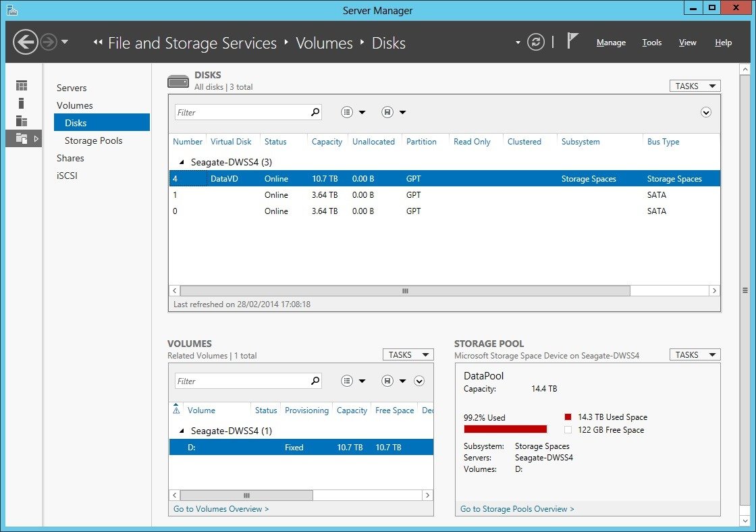756x532 pixels.
Task: Select disk number 0 row
Action: coord(445,211)
